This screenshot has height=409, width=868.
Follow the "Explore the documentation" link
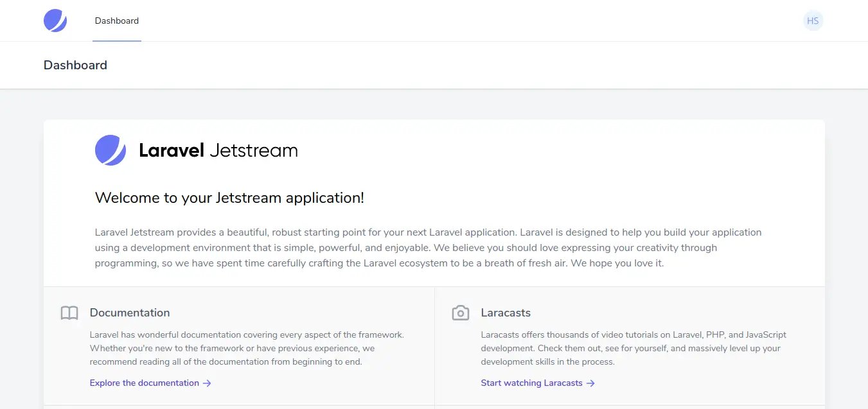pyautogui.click(x=145, y=383)
